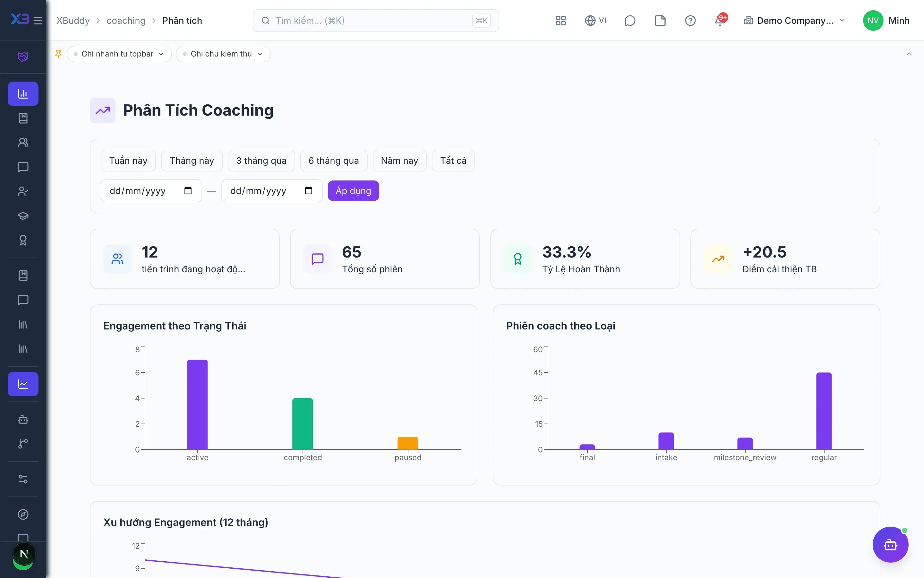Open the git branch sidebar icon
Image resolution: width=924 pixels, height=578 pixels.
point(23,444)
